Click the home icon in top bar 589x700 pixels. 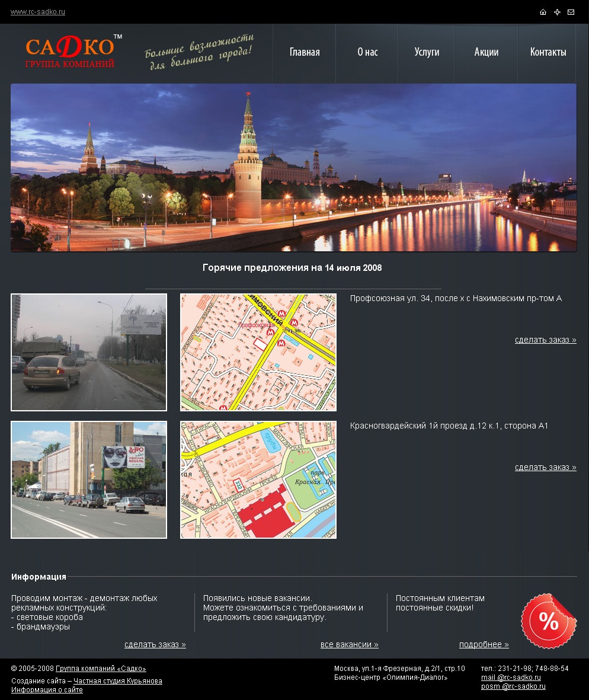(543, 12)
